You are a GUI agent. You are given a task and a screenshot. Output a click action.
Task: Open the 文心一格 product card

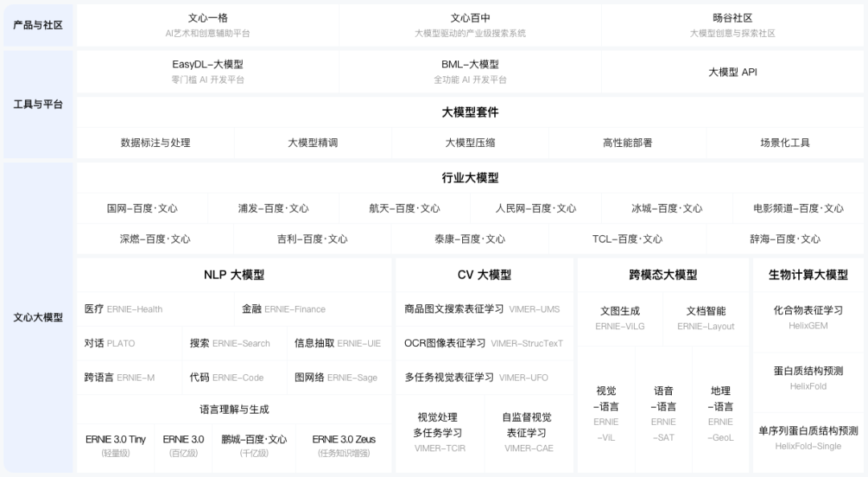[x=207, y=26]
